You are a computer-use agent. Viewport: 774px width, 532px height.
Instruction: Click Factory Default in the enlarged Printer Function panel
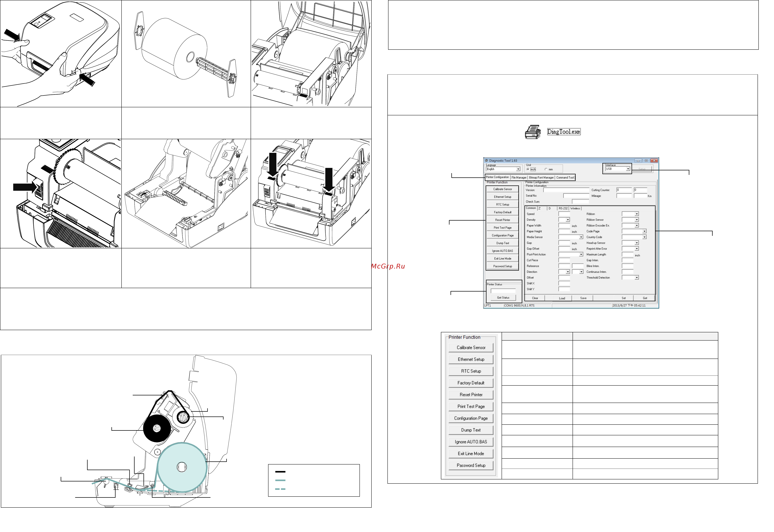click(471, 383)
